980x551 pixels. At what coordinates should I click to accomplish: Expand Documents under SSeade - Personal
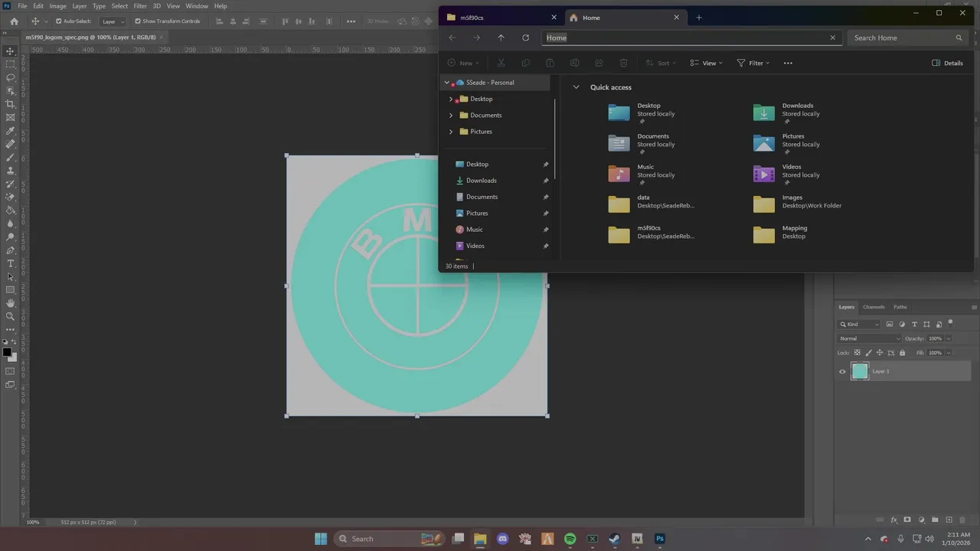[x=451, y=116]
